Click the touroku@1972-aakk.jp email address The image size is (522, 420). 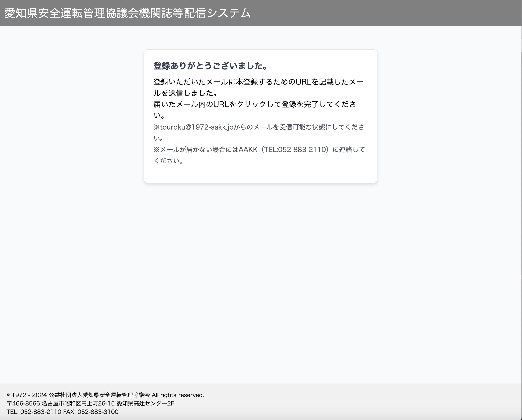197,127
